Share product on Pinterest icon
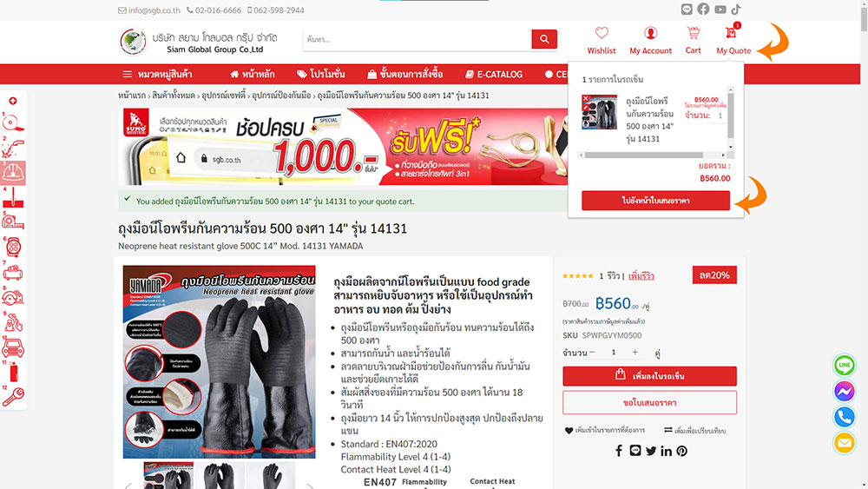Viewport: 868px width, 489px height. tap(682, 452)
